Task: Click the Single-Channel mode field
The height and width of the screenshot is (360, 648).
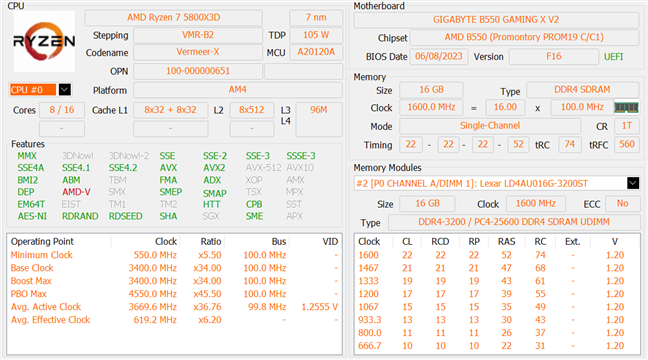Action: pos(490,126)
